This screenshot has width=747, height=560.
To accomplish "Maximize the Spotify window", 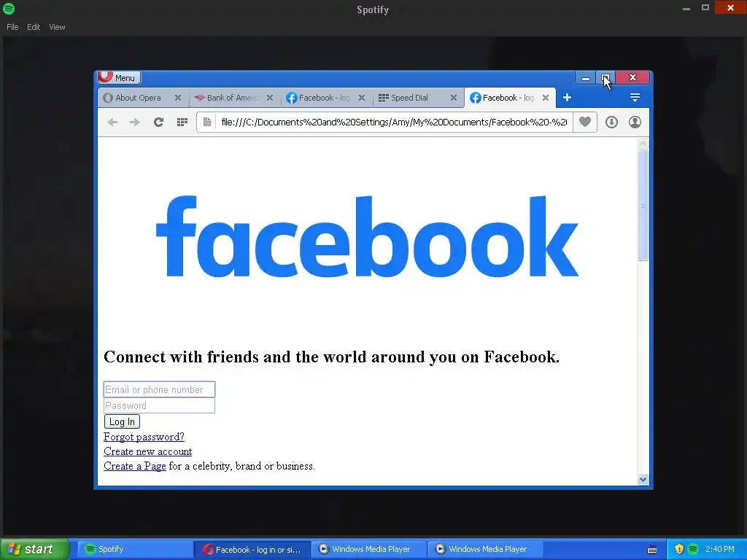I will coord(705,7).
